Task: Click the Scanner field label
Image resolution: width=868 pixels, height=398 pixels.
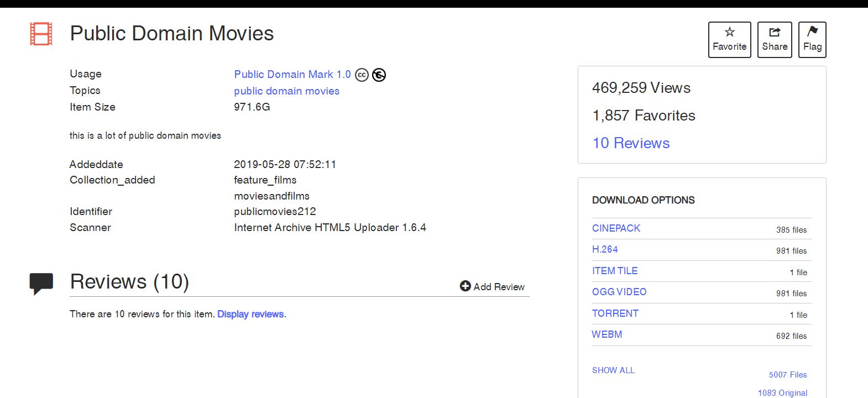Action: [90, 227]
